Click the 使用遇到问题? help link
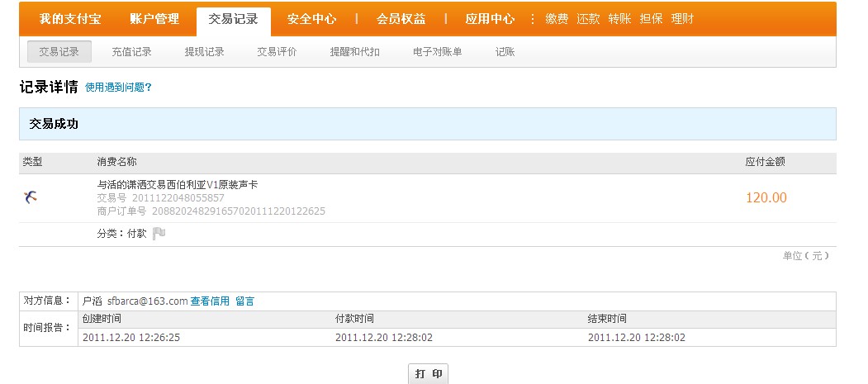 [118, 88]
